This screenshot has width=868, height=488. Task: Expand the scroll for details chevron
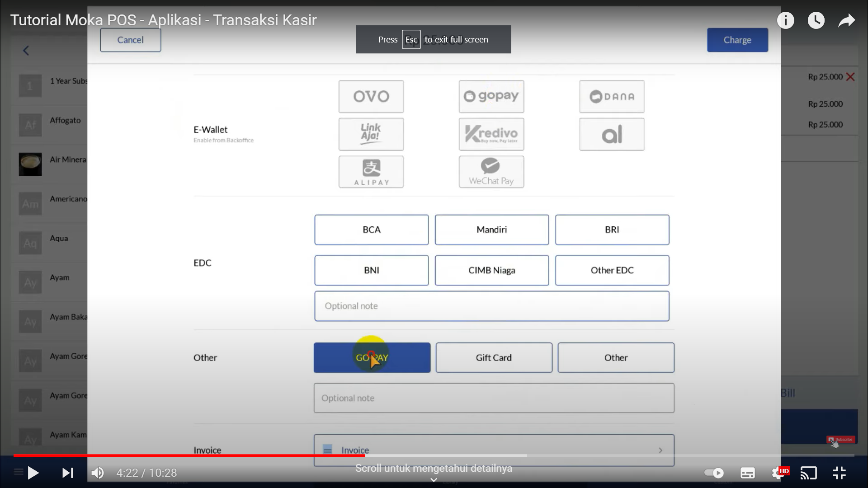[434, 480]
